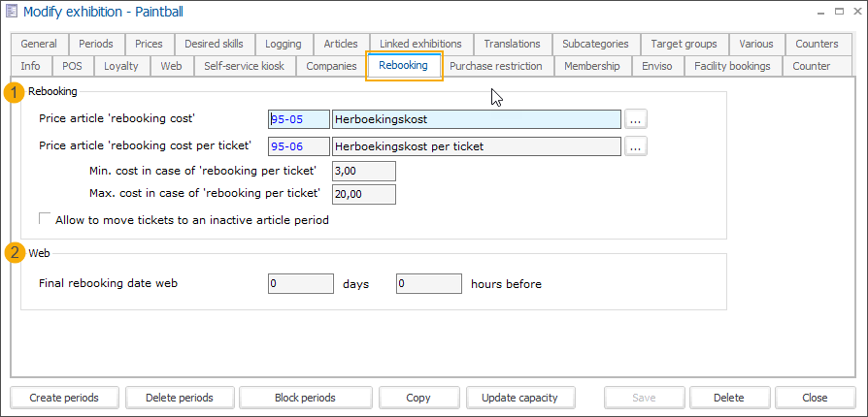
Task: Click the final rebooking days field
Action: pos(301,284)
